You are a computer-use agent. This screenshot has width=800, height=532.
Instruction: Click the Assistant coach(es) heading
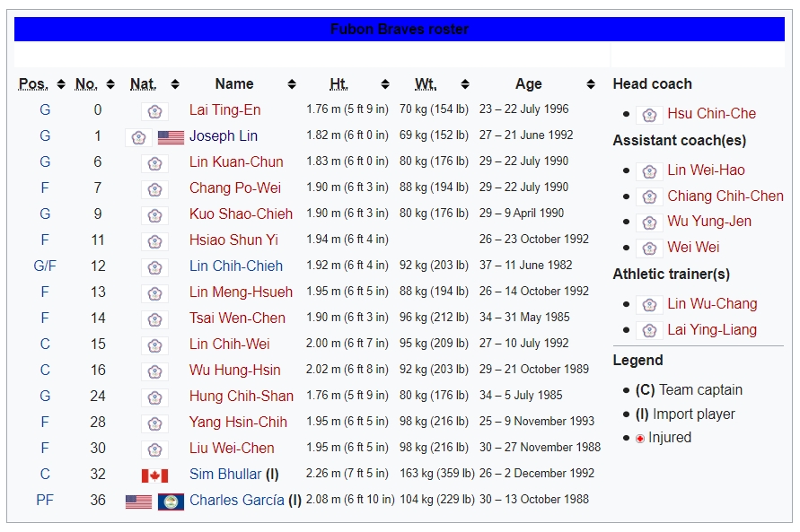coord(679,141)
